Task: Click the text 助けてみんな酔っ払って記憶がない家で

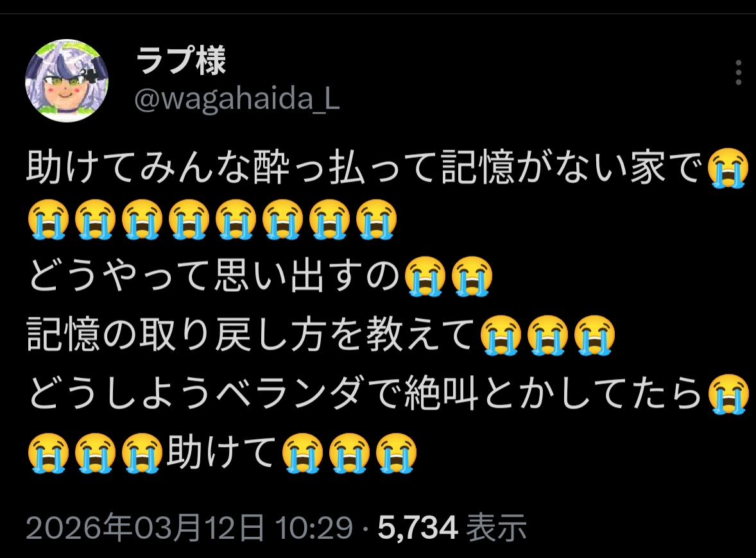Action: [x=364, y=167]
